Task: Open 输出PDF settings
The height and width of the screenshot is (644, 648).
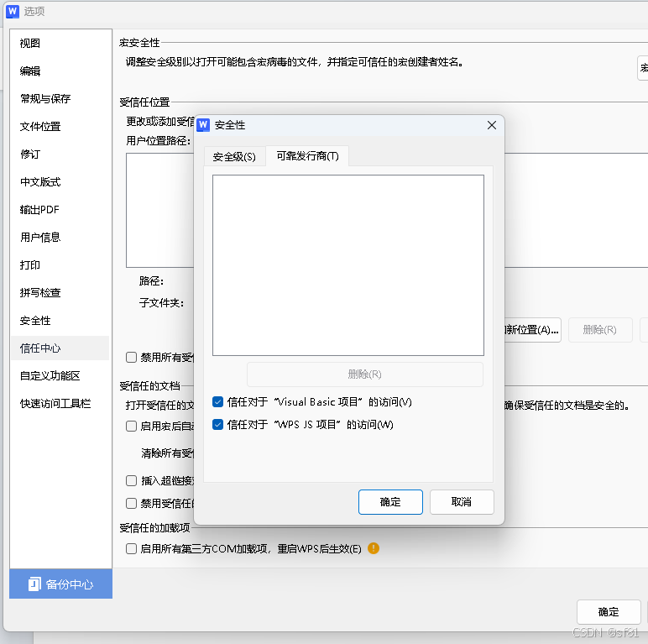Action: point(60,209)
